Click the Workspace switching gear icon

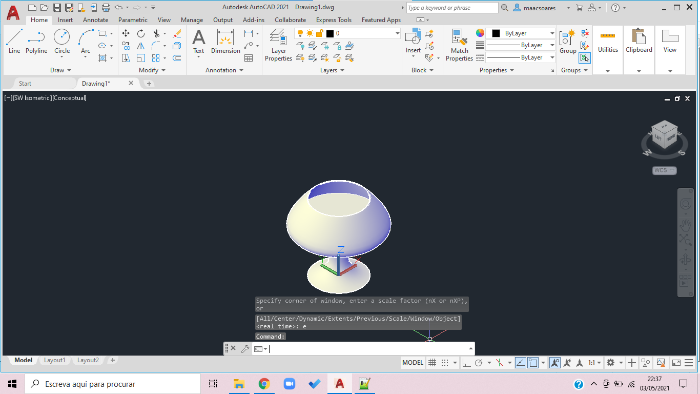(x=611, y=363)
